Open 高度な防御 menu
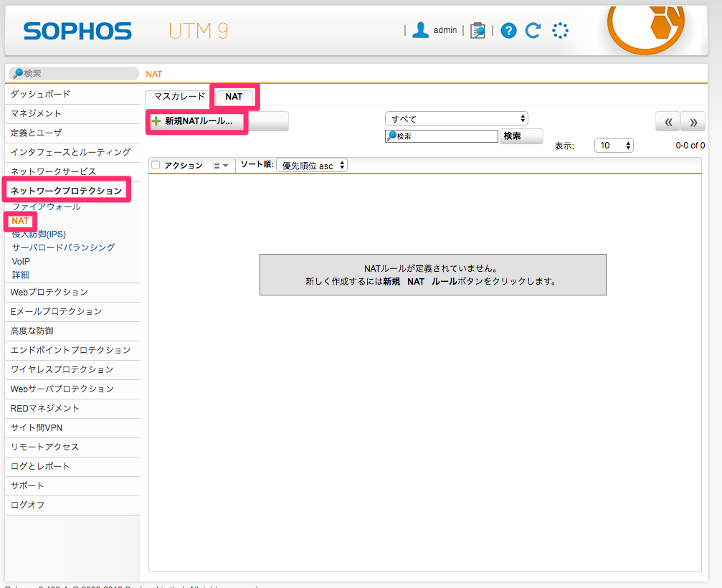This screenshot has width=722, height=588. pyautogui.click(x=72, y=331)
